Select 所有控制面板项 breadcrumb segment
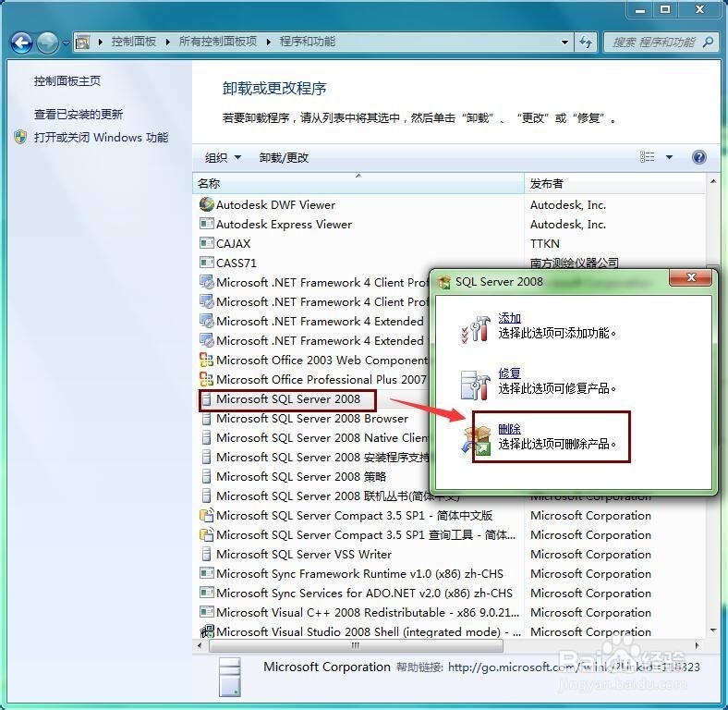728x710 pixels. point(218,42)
